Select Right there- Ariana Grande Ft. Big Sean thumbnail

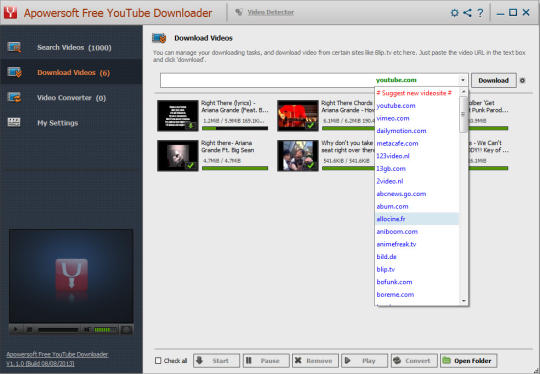(178, 156)
